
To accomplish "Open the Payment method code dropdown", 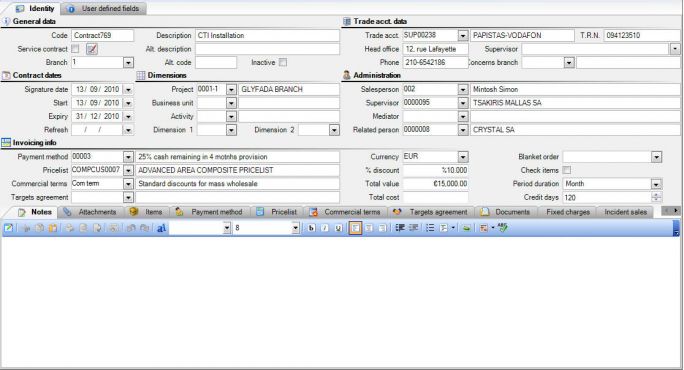I will tap(128, 157).
